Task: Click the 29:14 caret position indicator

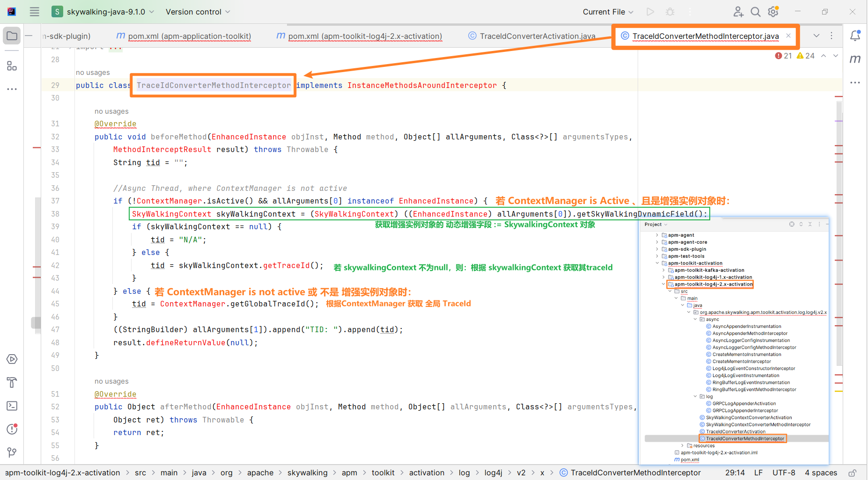Action: click(735, 473)
